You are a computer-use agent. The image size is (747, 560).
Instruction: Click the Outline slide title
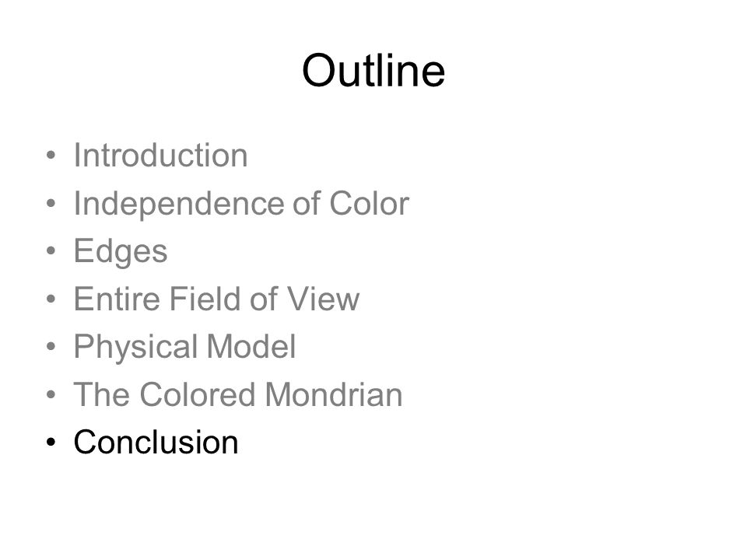[373, 70]
